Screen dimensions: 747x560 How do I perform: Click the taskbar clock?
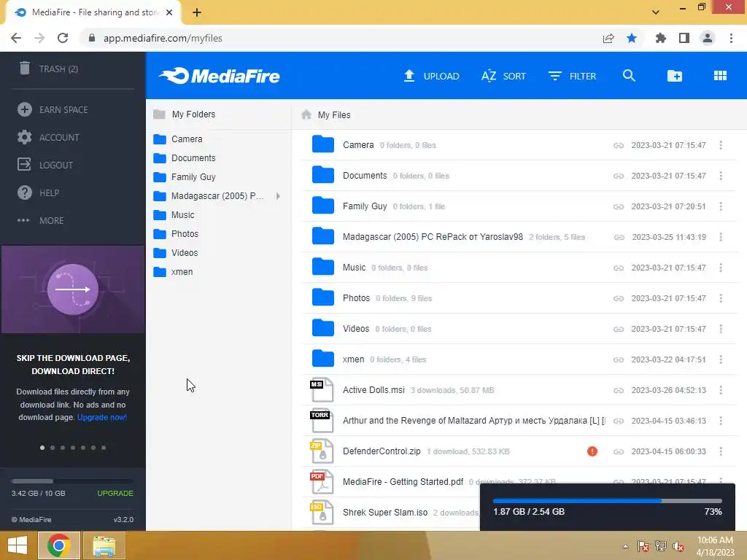[715, 546]
